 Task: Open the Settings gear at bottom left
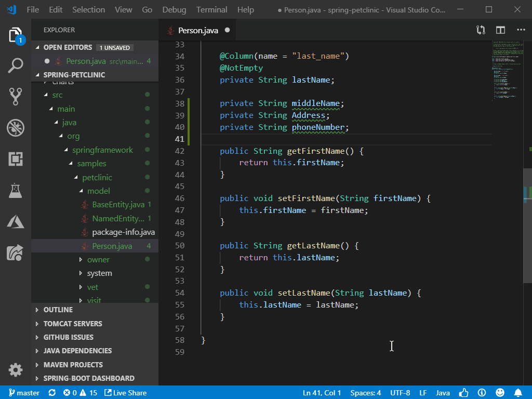[16, 370]
